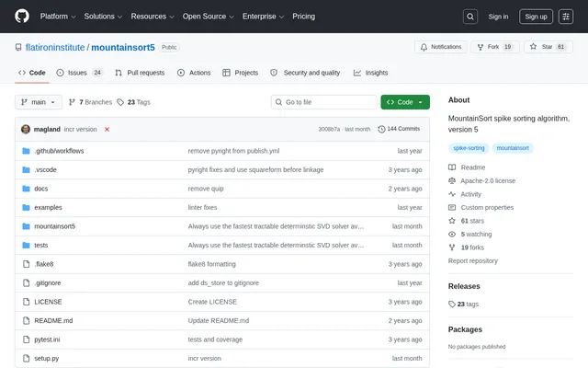Click the Custom properties icon

(452, 207)
